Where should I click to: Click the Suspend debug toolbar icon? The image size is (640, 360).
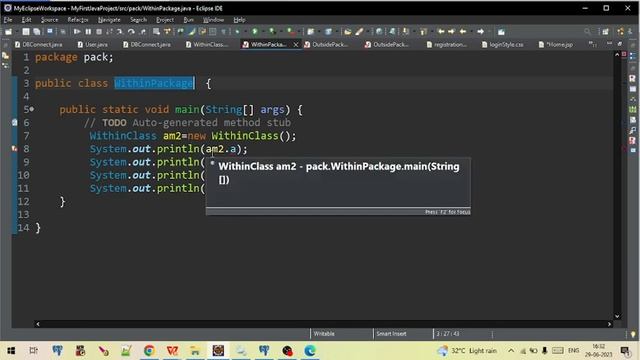tap(88, 31)
